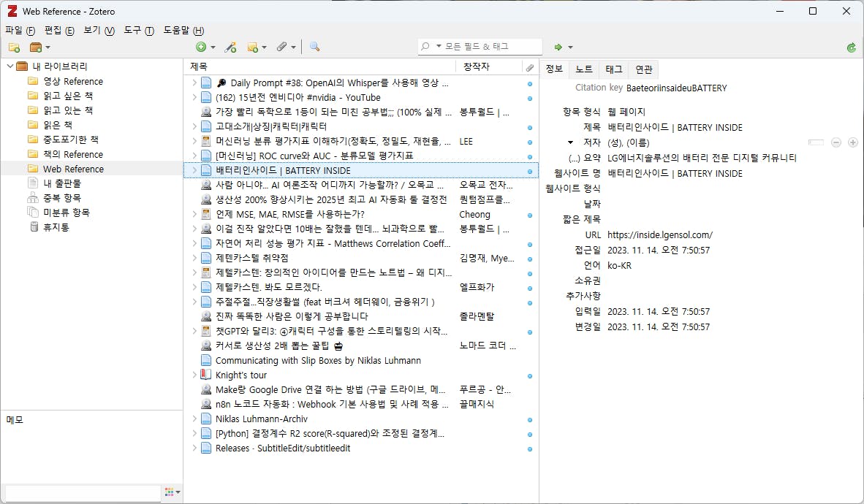Expand the Niklas Luhmann-Archiv item

pos(194,419)
